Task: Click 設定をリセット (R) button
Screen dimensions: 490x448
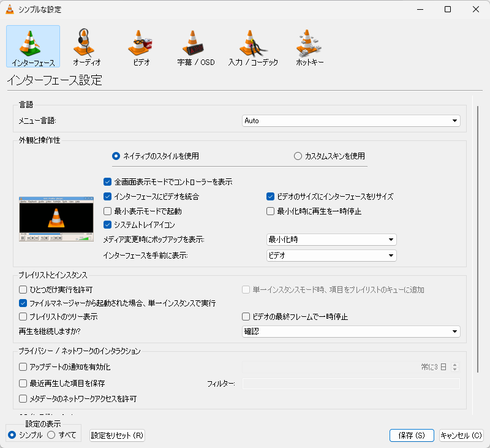Action: pyautogui.click(x=117, y=435)
